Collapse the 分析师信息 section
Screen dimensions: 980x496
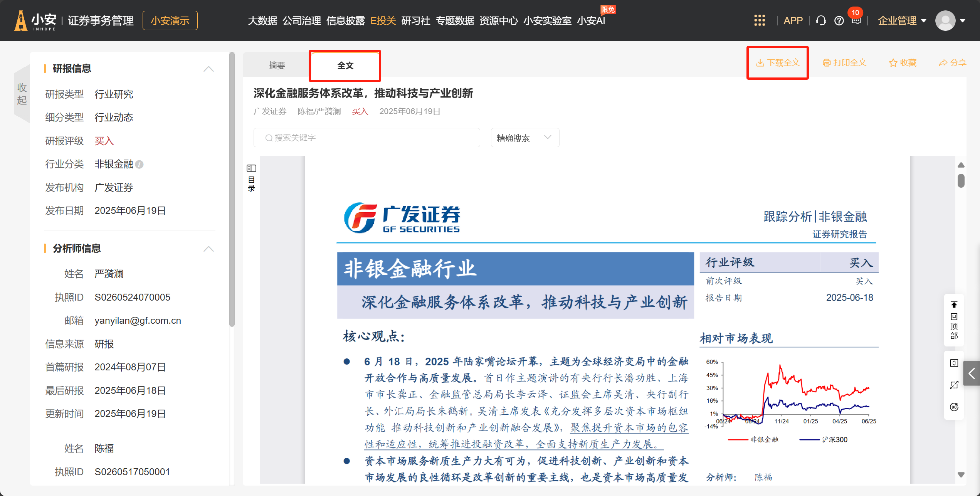coord(208,249)
